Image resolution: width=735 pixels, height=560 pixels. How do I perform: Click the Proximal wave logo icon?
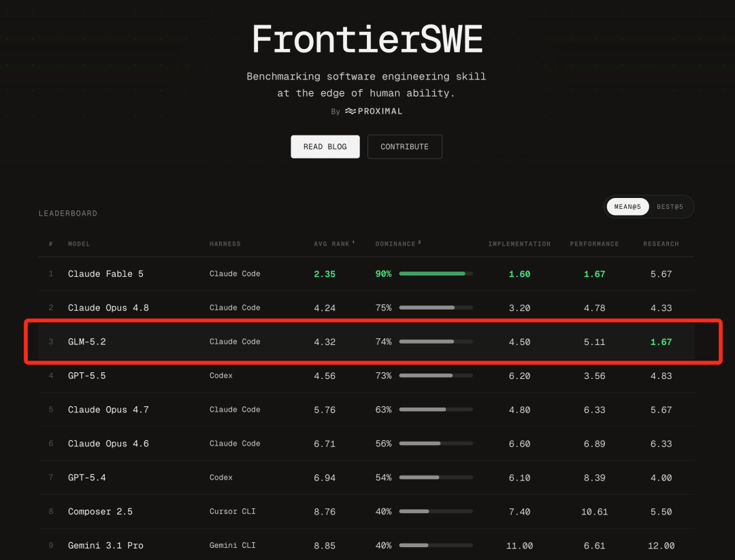pyautogui.click(x=350, y=111)
